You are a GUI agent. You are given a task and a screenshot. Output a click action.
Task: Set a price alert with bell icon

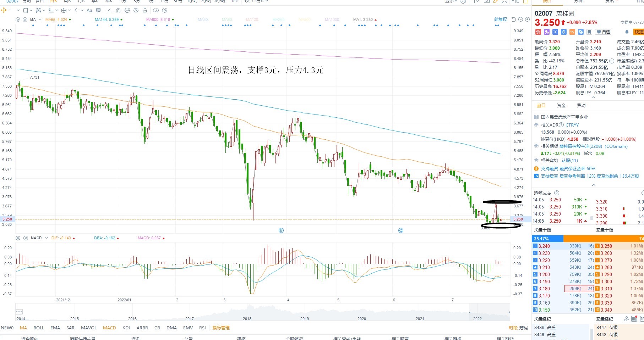point(627,32)
